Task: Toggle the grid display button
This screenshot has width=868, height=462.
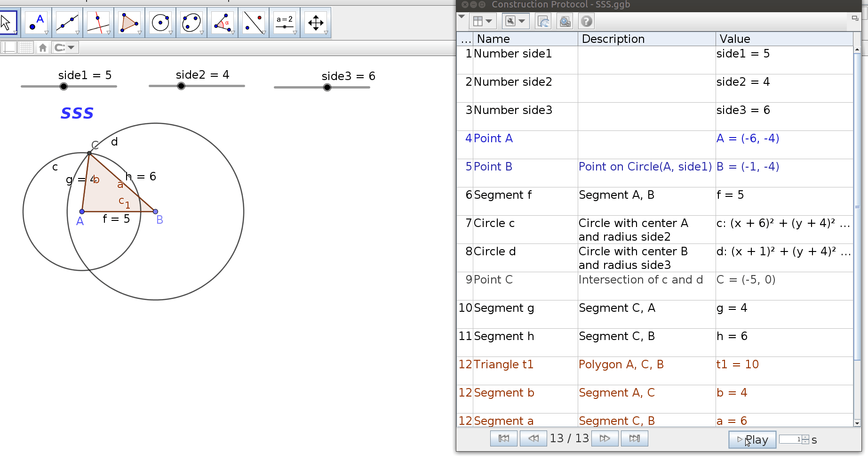Action: click(26, 48)
